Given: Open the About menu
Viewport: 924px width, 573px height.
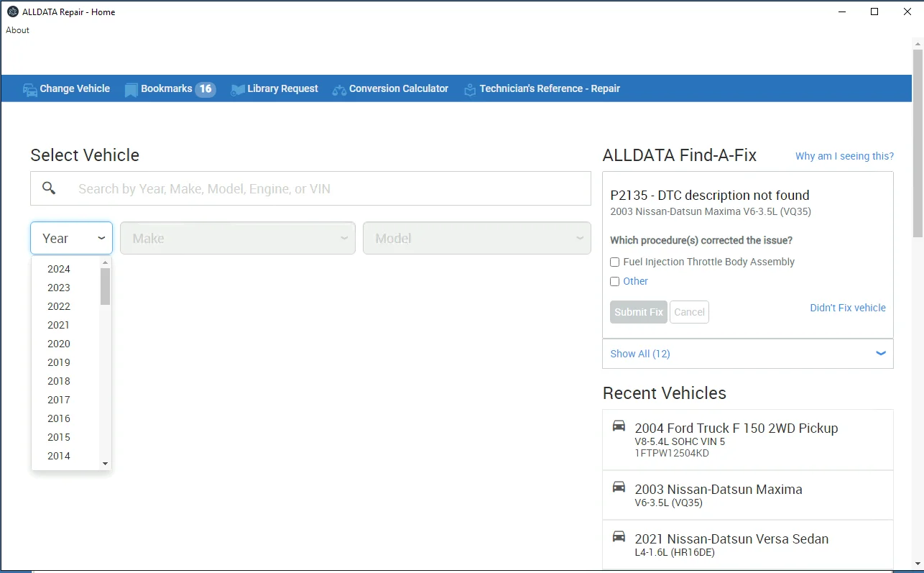Looking at the screenshot, I should (18, 30).
